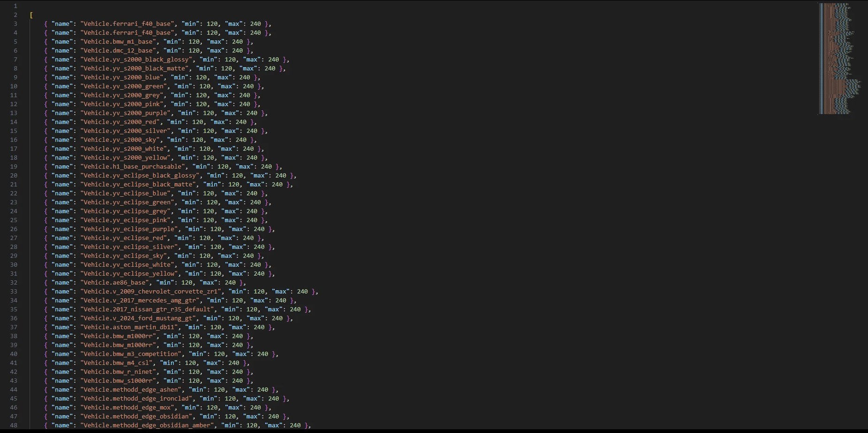Click "Vehicle.yv_eclipse_purple" string
This screenshot has width=868, height=433.
[130, 229]
